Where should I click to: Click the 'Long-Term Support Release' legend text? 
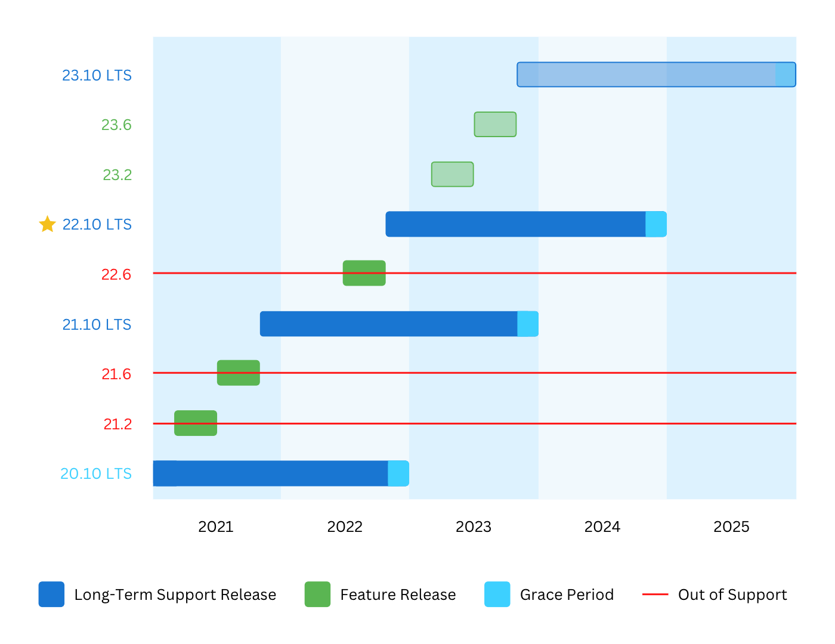pos(175,595)
